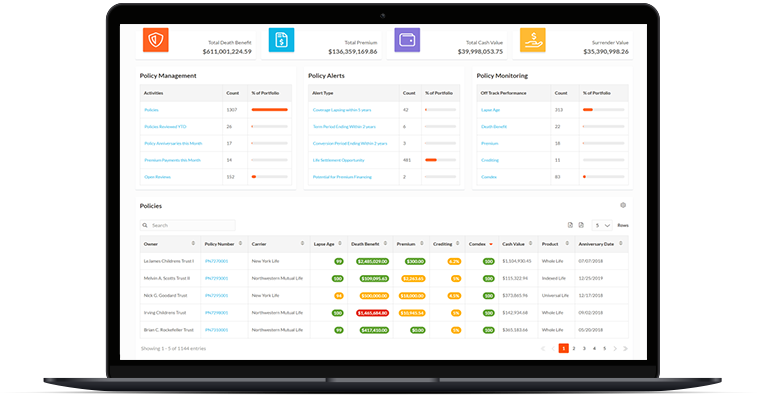Viewport: 760px width, 400px height.
Task: Go to page 5 of policies
Action: click(604, 348)
